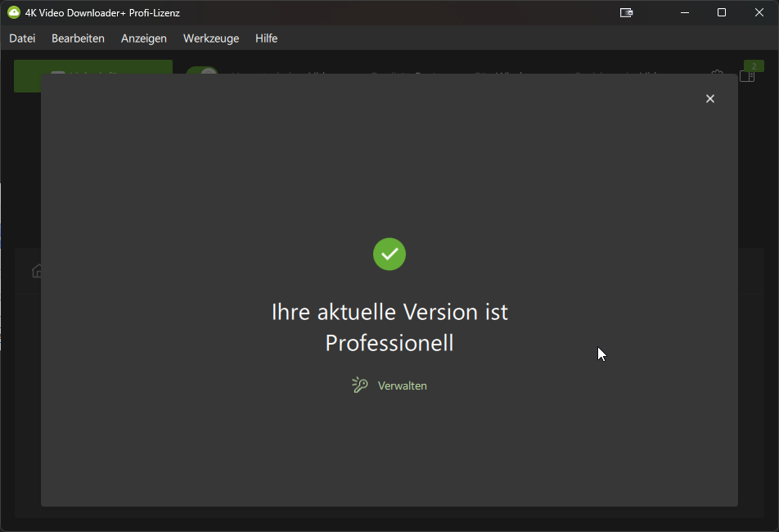This screenshot has height=532, width=779.
Task: Maximize the 4K Video Downloader window
Action: coord(722,13)
